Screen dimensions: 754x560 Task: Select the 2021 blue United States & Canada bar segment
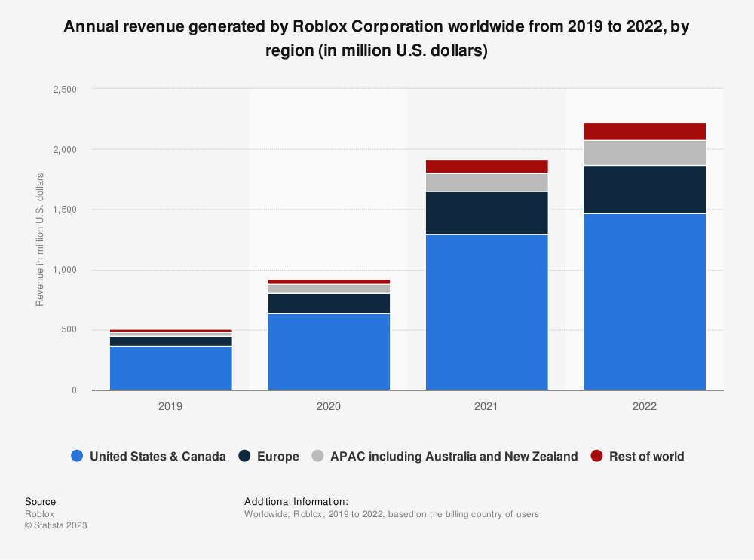[486, 313]
